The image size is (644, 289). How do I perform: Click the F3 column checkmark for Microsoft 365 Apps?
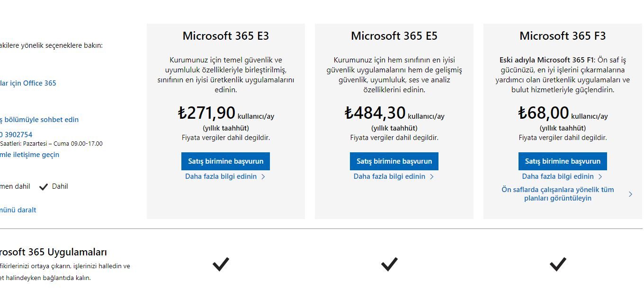pos(558,264)
